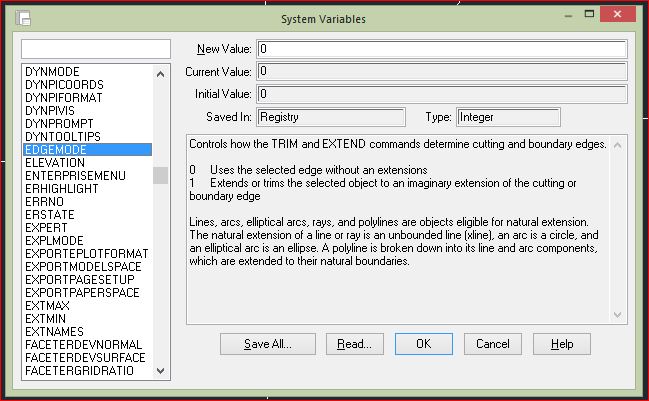Click the description box scroll-up arrow
The image size is (649, 401).
point(618,145)
